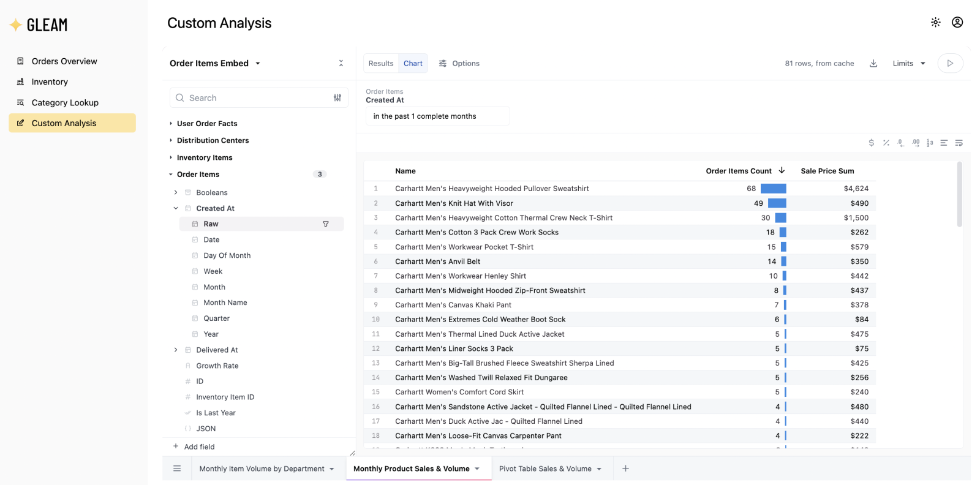Viewport: 980px width, 485px height.
Task: Open the user account profile icon
Action: tap(957, 22)
